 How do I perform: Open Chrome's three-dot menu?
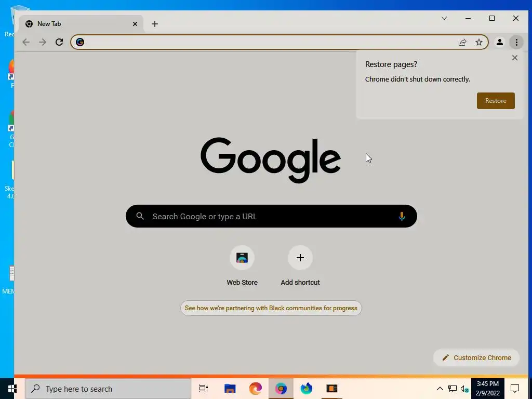point(516,42)
